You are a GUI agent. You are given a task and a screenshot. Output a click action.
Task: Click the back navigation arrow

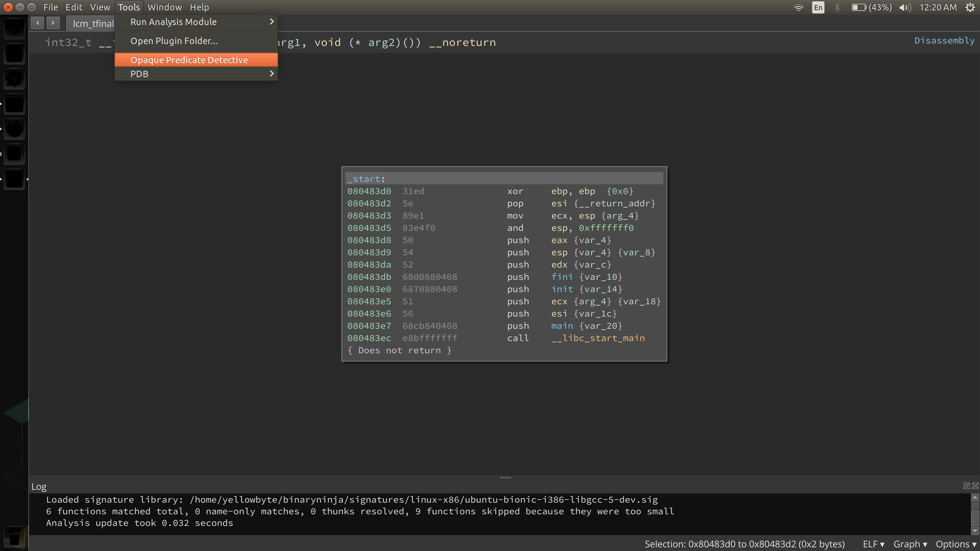(x=37, y=23)
